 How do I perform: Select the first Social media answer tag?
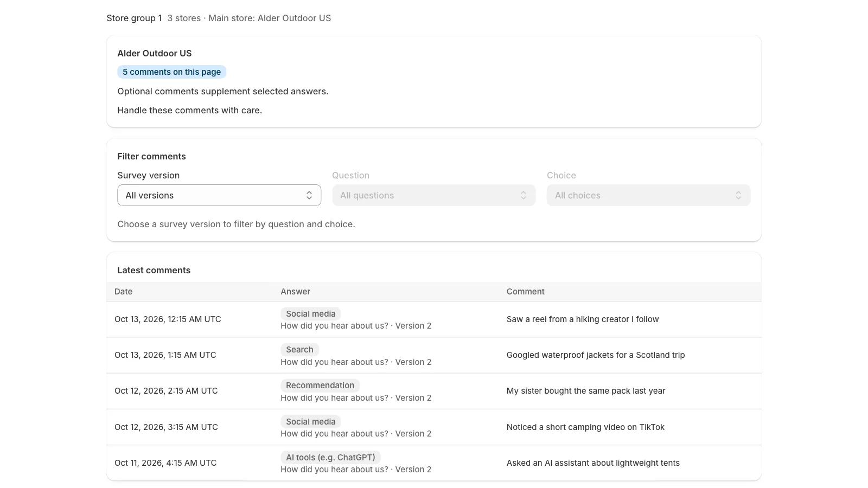[x=311, y=314]
